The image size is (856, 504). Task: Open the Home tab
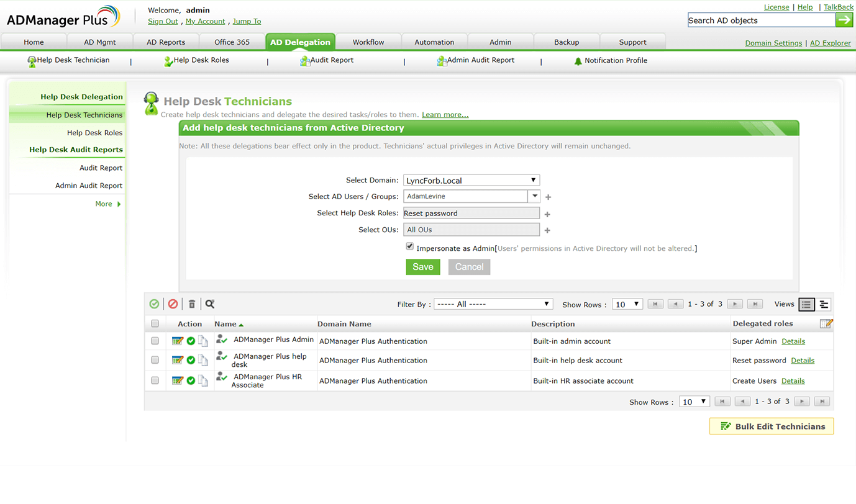point(34,42)
